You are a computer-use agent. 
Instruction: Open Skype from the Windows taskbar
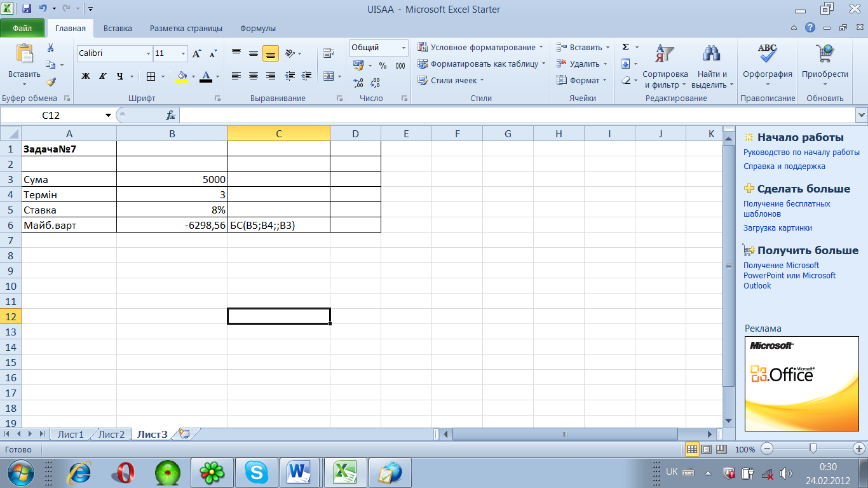(257, 472)
